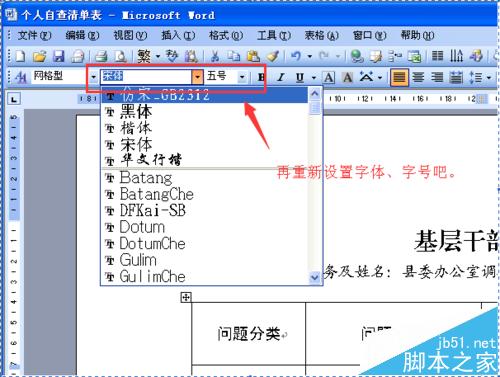
Task: Click the 繁 Chinese conversion icon
Action: [x=144, y=56]
